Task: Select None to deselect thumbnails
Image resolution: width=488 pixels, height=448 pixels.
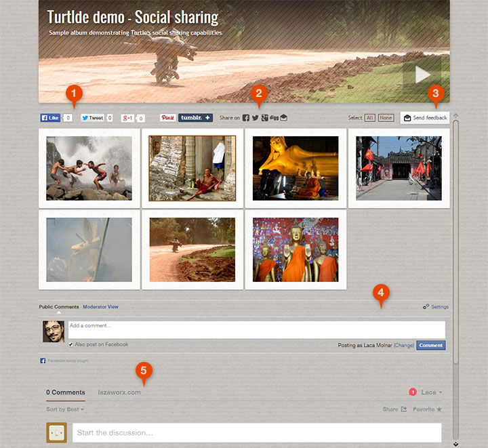Action: tap(386, 118)
